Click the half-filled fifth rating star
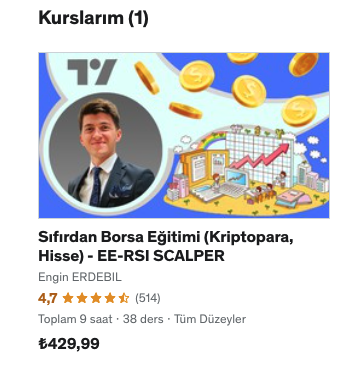This screenshot has width=364, height=373. pos(124,298)
